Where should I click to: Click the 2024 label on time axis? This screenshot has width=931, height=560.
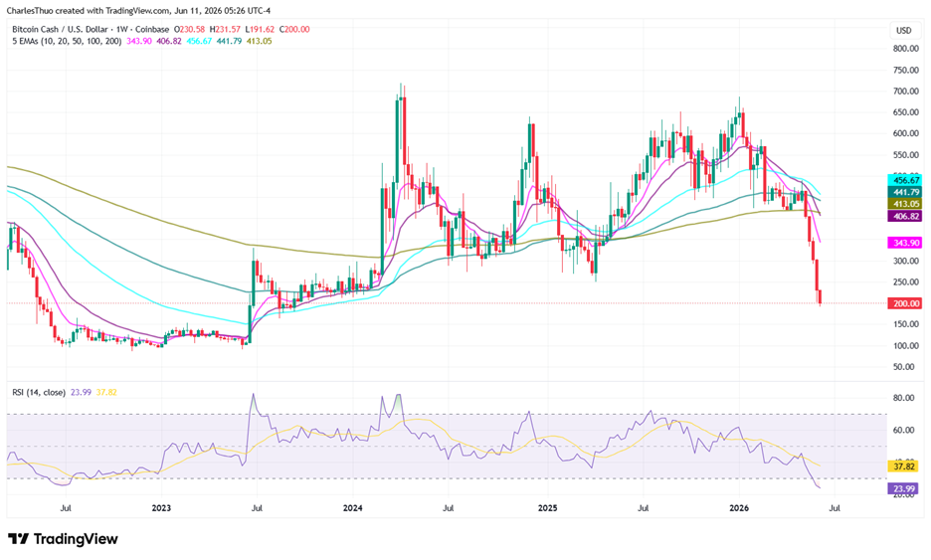(353, 508)
